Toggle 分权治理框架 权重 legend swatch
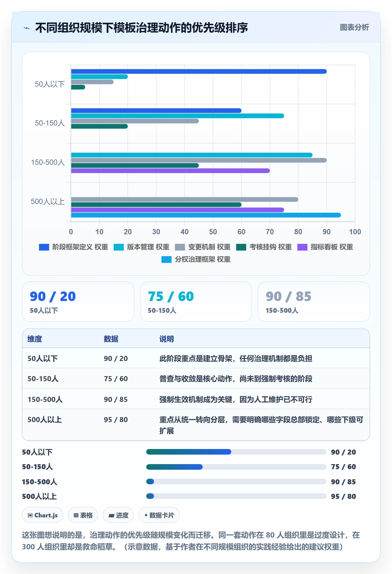392x574 pixels. (166, 260)
